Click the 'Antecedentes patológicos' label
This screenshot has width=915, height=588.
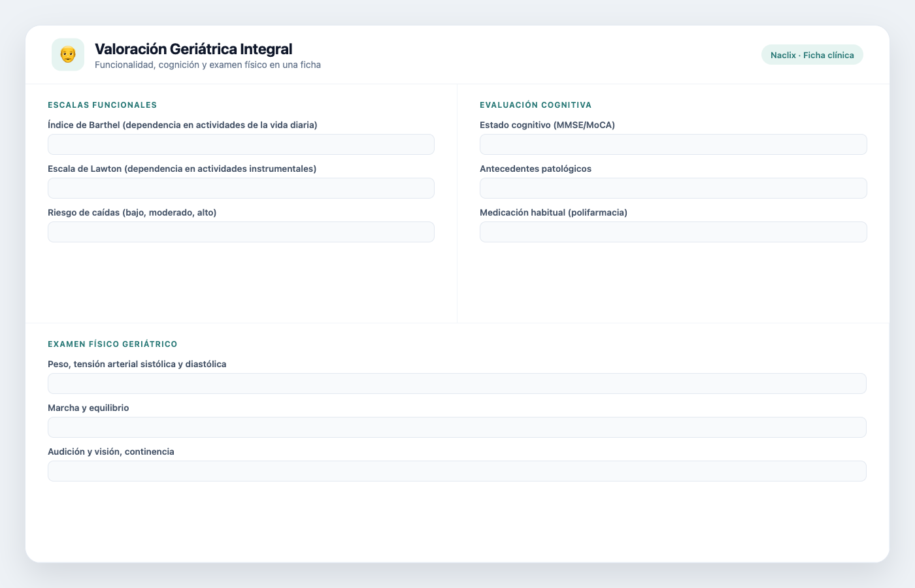(536, 169)
